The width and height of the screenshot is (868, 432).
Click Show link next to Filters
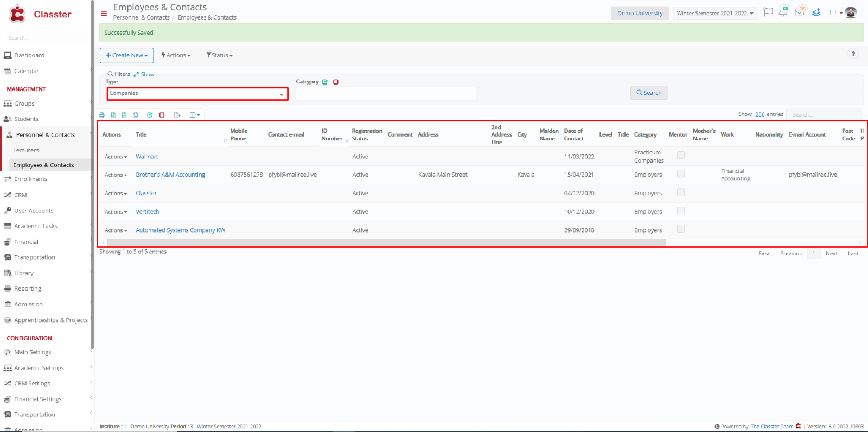coord(148,75)
